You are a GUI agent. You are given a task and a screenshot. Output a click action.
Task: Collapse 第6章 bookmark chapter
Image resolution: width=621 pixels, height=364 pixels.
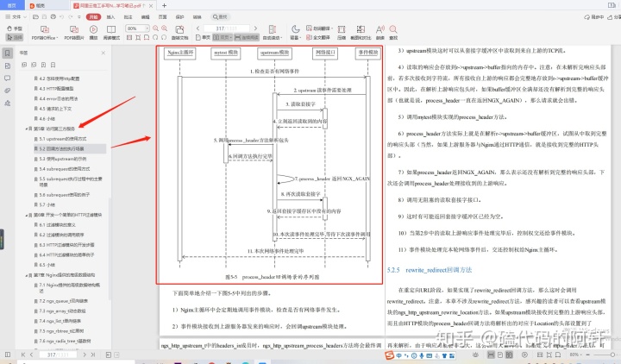coord(27,215)
